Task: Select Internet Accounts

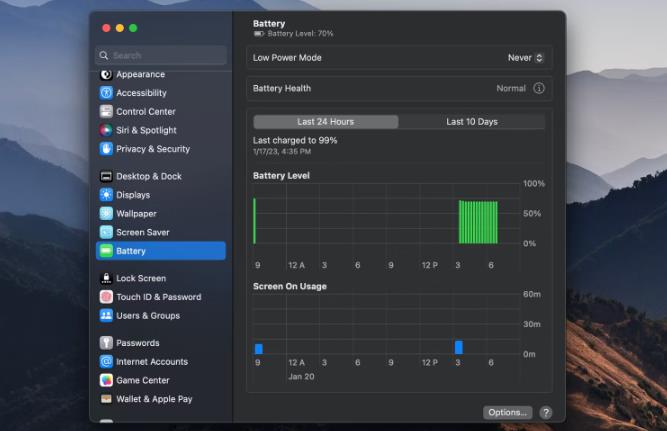Action: [x=161, y=362]
